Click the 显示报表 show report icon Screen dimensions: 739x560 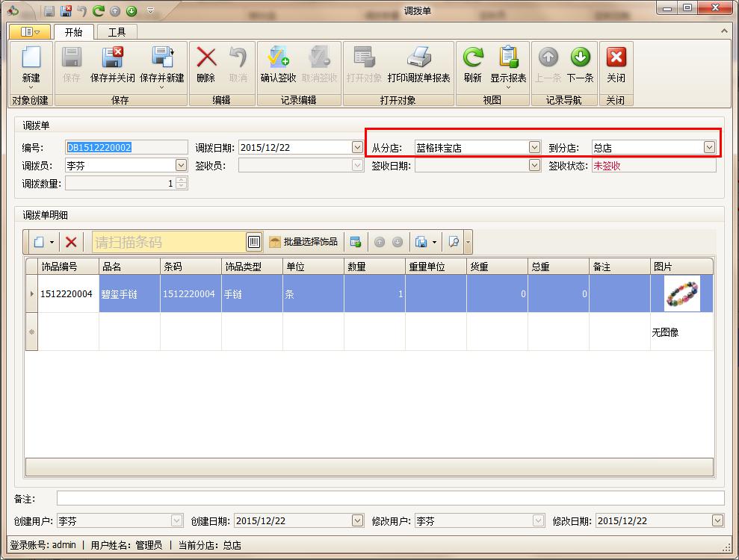(x=508, y=57)
